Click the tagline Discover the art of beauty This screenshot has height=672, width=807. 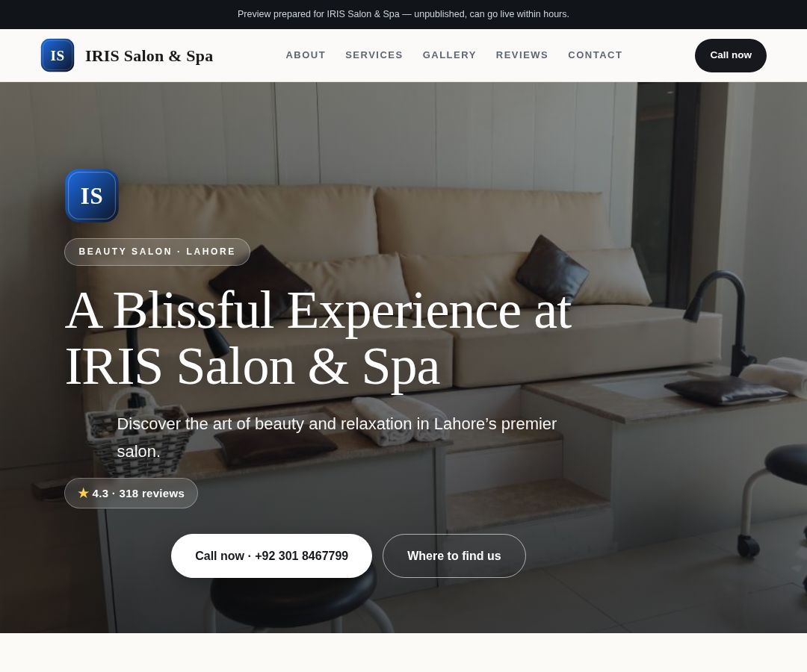click(x=336, y=438)
